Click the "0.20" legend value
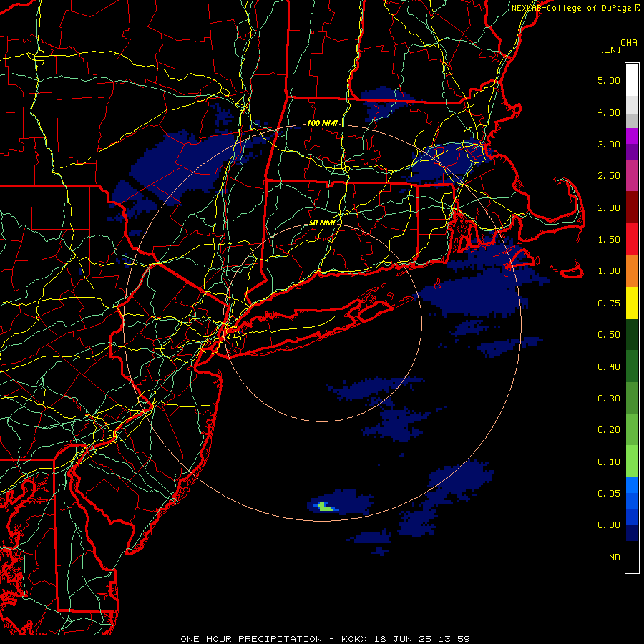Image resolution: width=644 pixels, height=644 pixels. pyautogui.click(x=609, y=430)
